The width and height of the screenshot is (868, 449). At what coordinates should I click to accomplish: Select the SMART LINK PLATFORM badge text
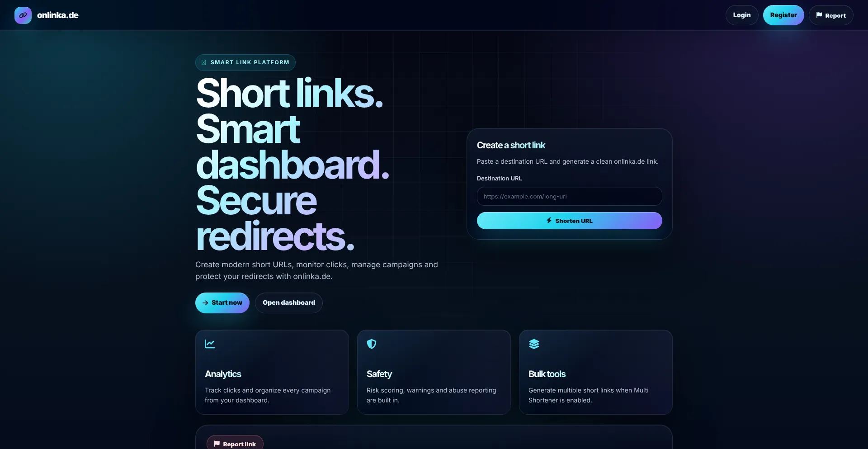pos(250,62)
